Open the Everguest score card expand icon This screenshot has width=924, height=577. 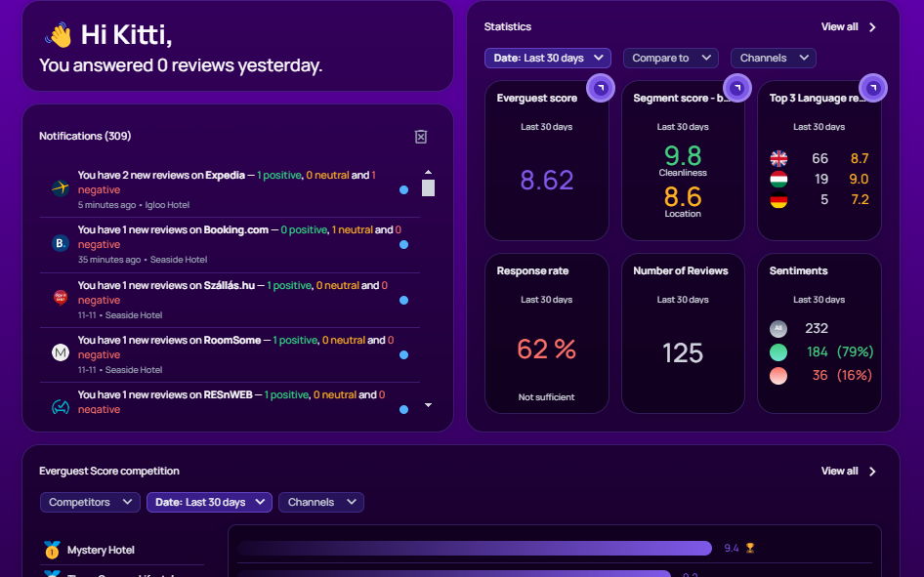point(601,88)
